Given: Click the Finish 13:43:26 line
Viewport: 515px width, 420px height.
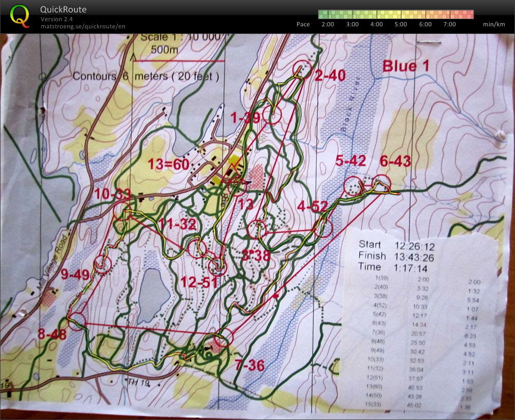Looking at the screenshot, I should [396, 257].
